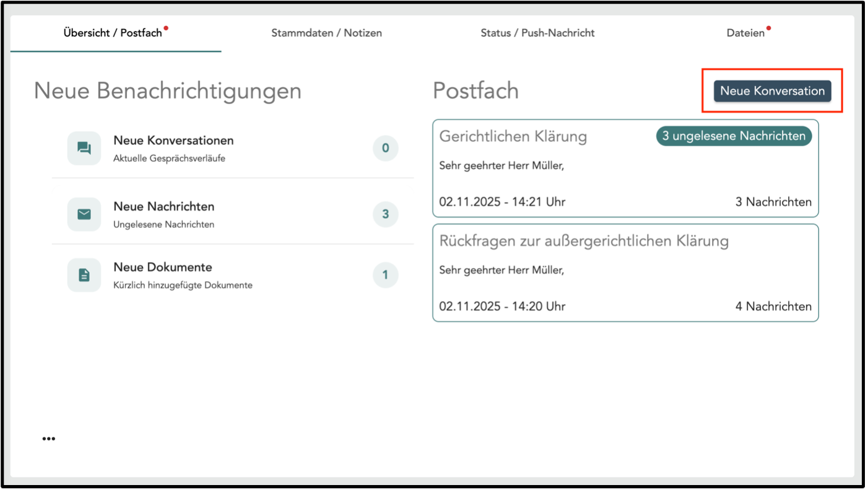Click the chat bubbles icon for Neue Konversationen
The height and width of the screenshot is (490, 868).
(84, 148)
